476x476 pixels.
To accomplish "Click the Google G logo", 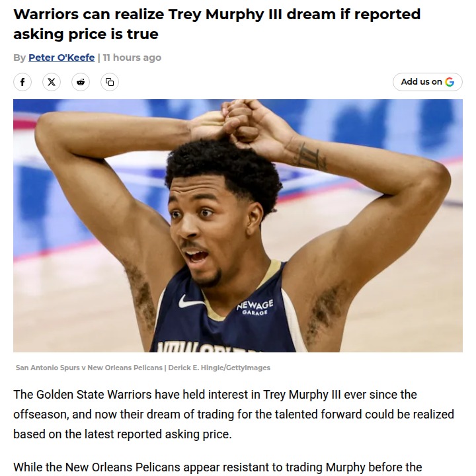I will coord(450,82).
